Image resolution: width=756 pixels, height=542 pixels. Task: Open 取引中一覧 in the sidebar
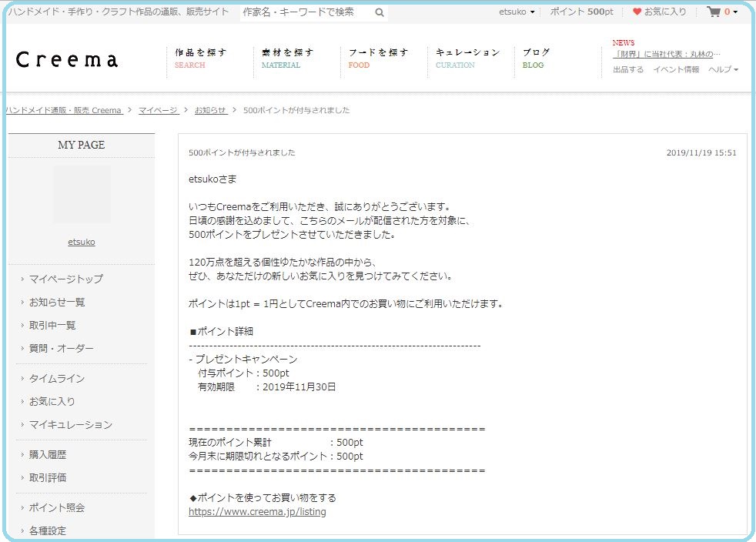[52, 325]
